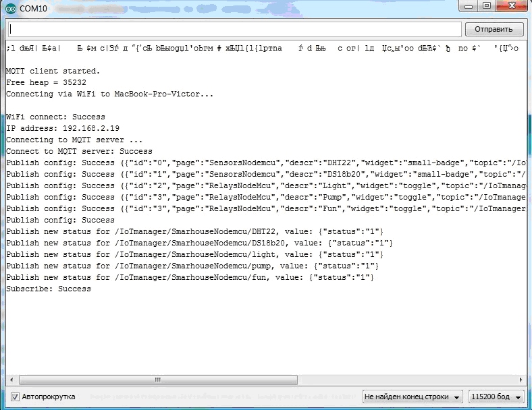This screenshot has width=532, height=410.
Task: Click Publish config line with descr Light
Action: (265, 185)
